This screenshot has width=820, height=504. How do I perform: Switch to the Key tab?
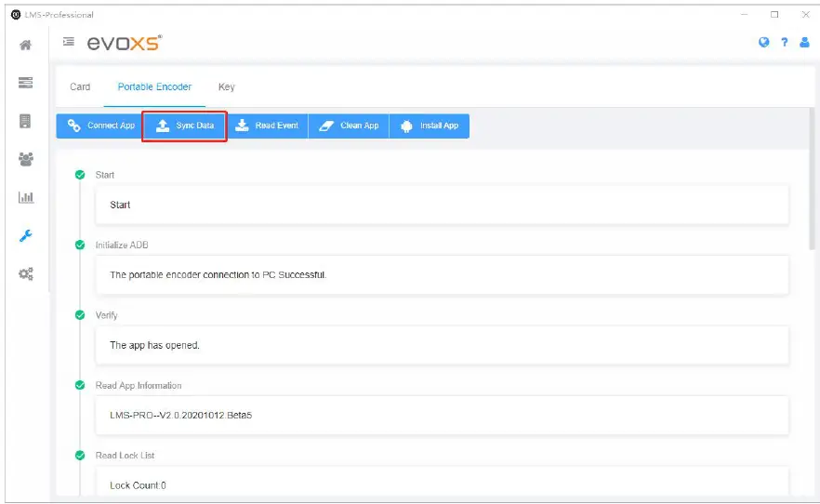point(227,86)
